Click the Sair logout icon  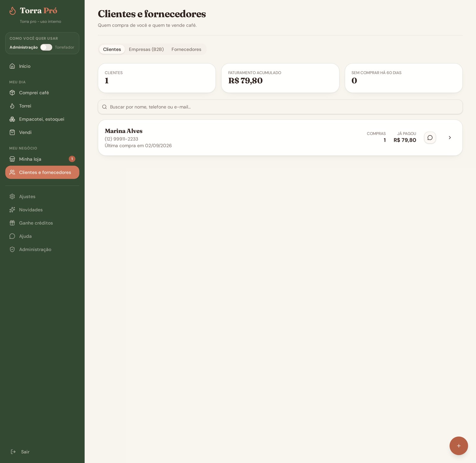pyautogui.click(x=13, y=452)
